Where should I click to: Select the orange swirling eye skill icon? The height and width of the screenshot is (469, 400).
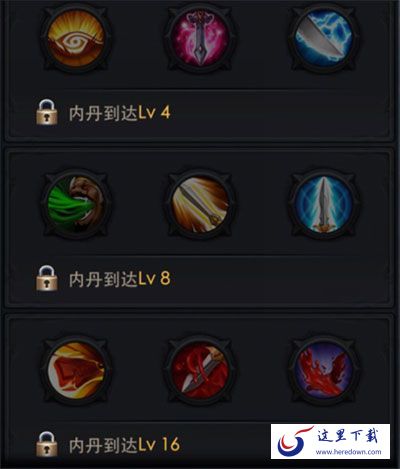(x=76, y=39)
